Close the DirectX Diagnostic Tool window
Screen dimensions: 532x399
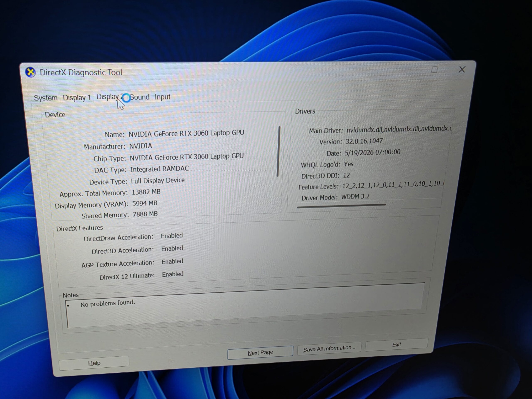click(462, 69)
